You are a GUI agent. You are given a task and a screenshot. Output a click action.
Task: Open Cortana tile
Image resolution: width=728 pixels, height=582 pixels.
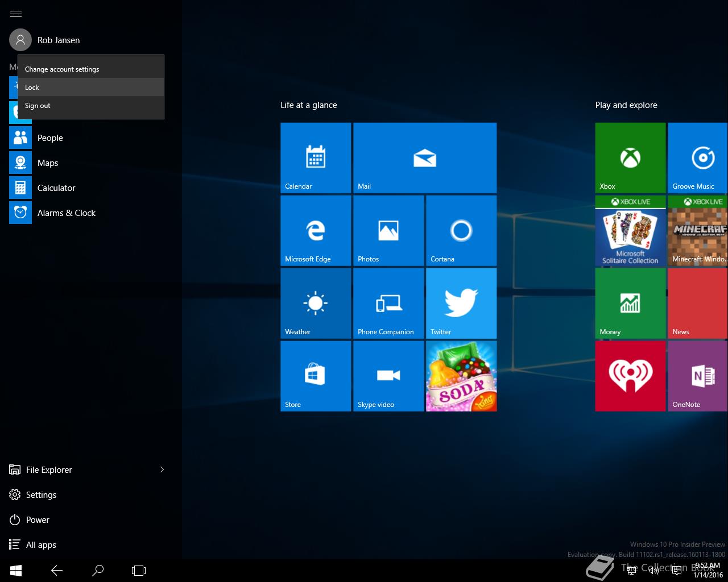pyautogui.click(x=461, y=231)
